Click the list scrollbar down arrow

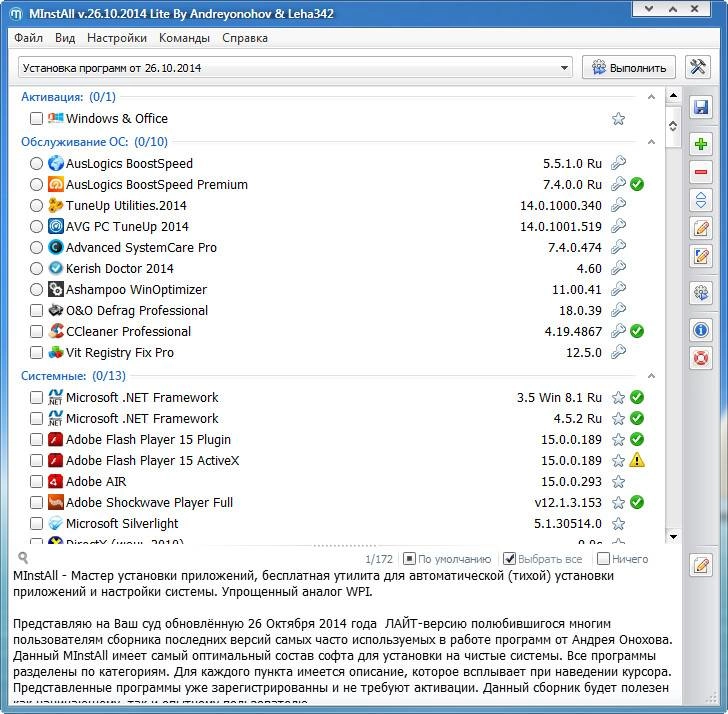point(673,537)
